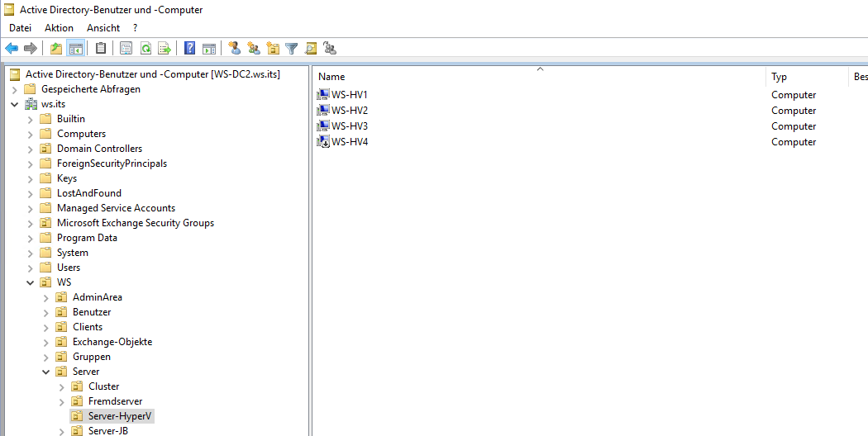Select LostAndFound in tree
This screenshot has height=436, width=868.
89,193
